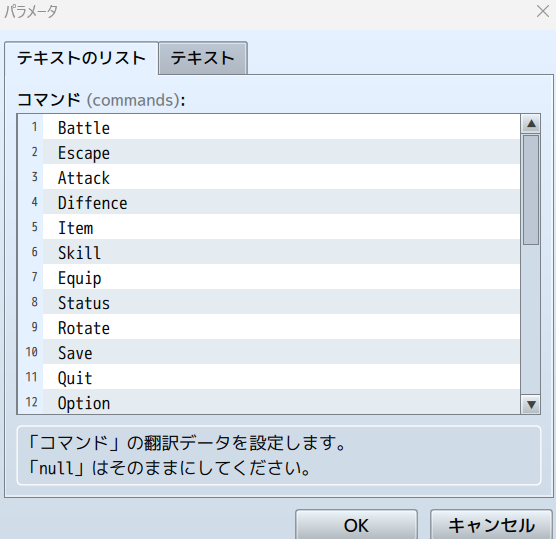Select the Status row

pos(268,302)
